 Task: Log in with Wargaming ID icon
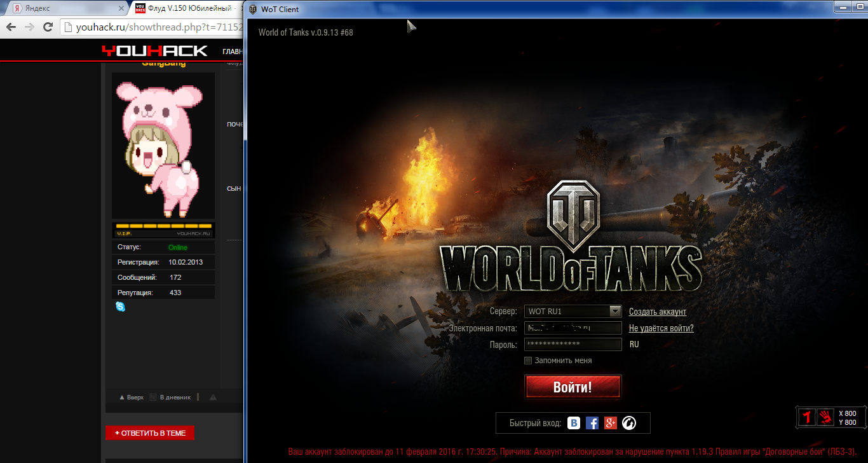click(x=629, y=423)
